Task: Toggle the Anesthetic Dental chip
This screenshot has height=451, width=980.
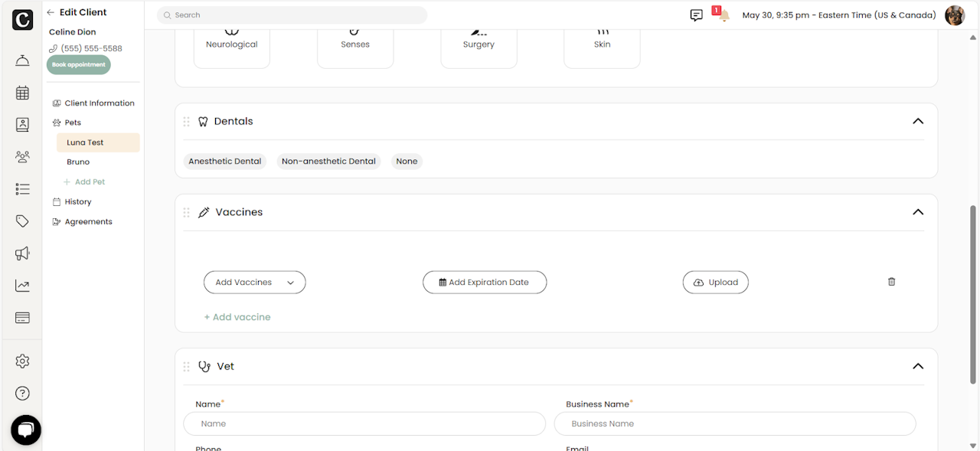Action: coord(225,162)
